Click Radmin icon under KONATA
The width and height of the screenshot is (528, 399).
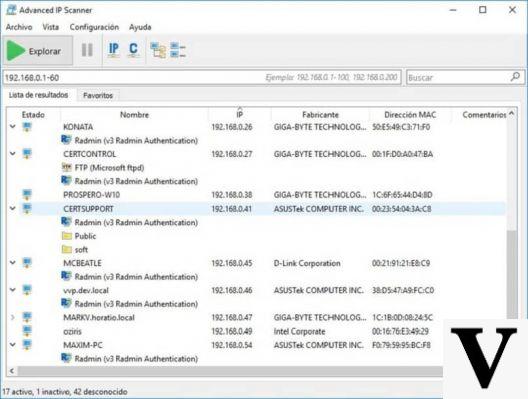[x=66, y=140]
